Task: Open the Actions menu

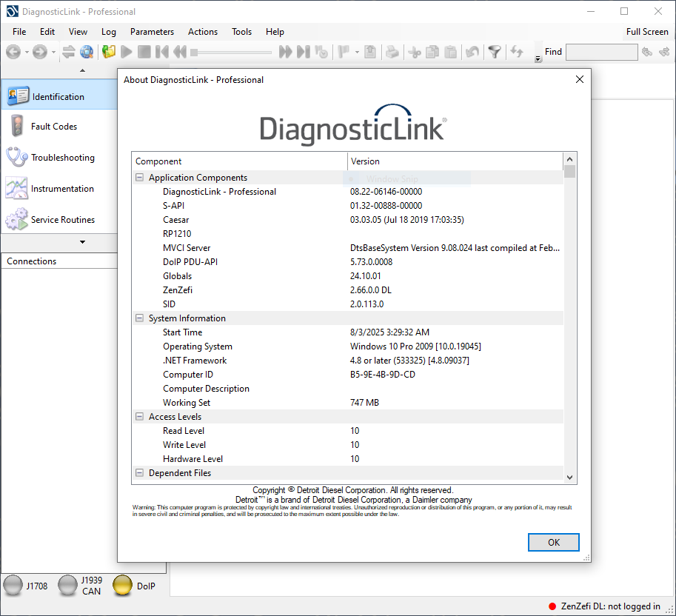Action: [x=203, y=32]
